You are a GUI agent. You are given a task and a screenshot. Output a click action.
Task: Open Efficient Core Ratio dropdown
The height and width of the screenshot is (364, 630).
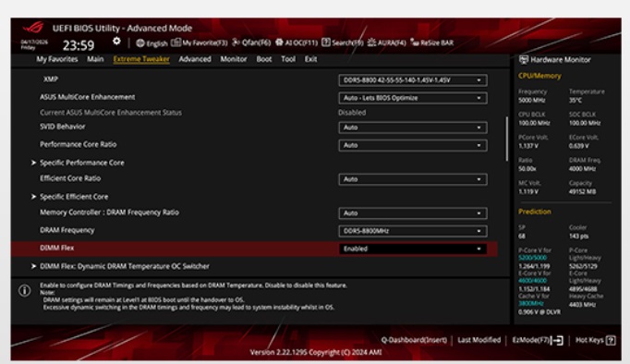[x=413, y=179]
